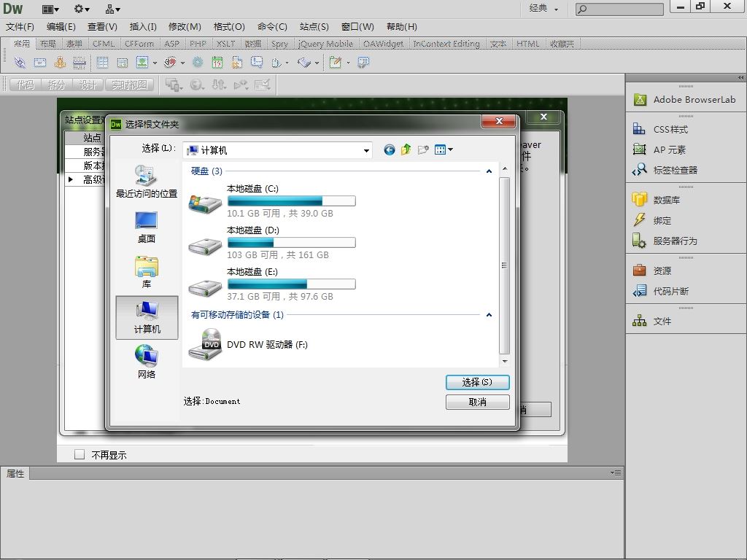Switch to 设计 view
747x560 pixels.
coord(88,85)
